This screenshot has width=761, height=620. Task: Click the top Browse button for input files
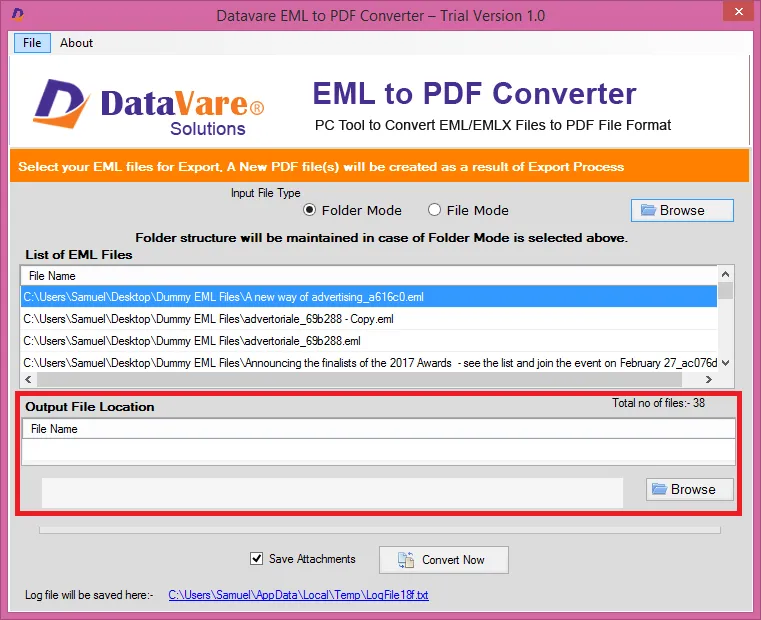coord(682,210)
